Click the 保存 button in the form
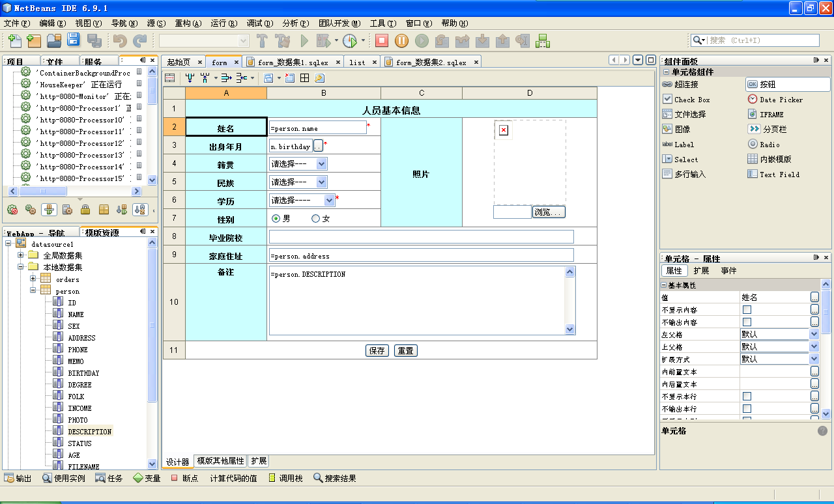 [x=377, y=350]
